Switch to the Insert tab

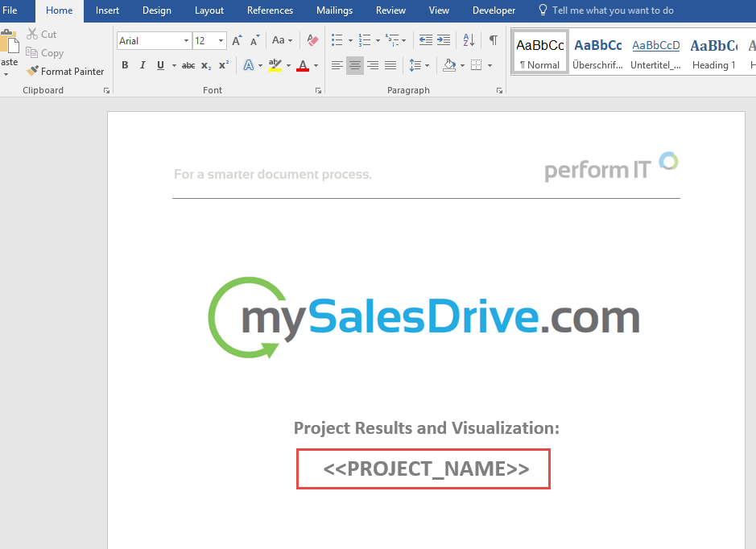pyautogui.click(x=107, y=10)
